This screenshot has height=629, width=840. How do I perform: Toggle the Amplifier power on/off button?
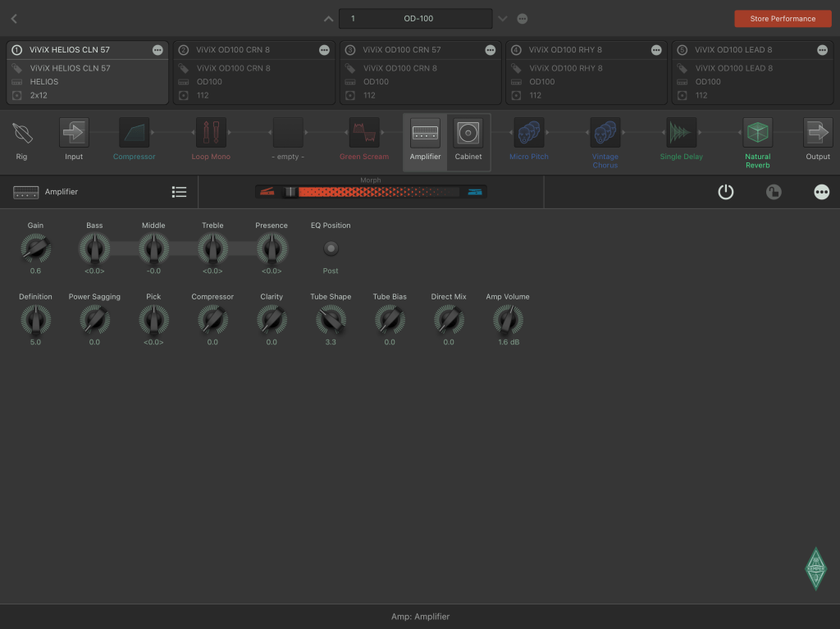[725, 192]
